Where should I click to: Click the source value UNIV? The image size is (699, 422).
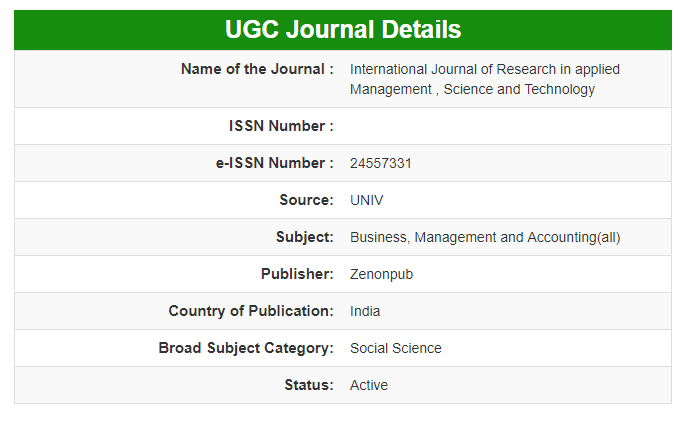pos(366,200)
